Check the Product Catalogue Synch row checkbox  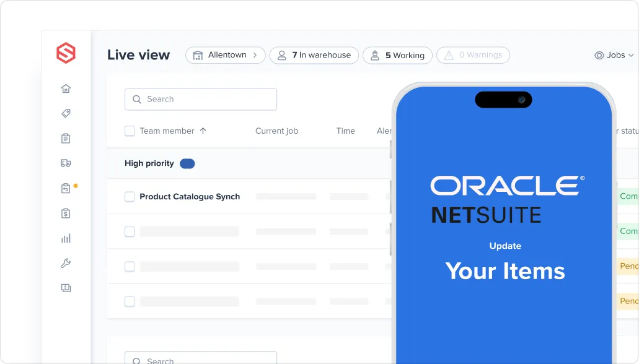point(130,196)
